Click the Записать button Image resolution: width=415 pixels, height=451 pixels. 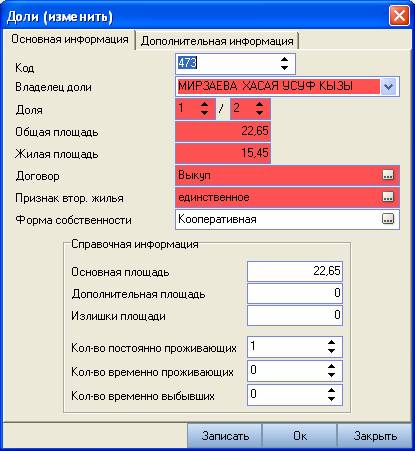coord(225,436)
